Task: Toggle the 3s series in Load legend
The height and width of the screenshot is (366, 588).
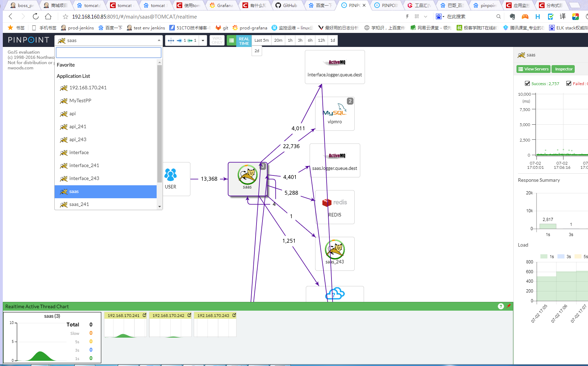Action: pos(564,256)
